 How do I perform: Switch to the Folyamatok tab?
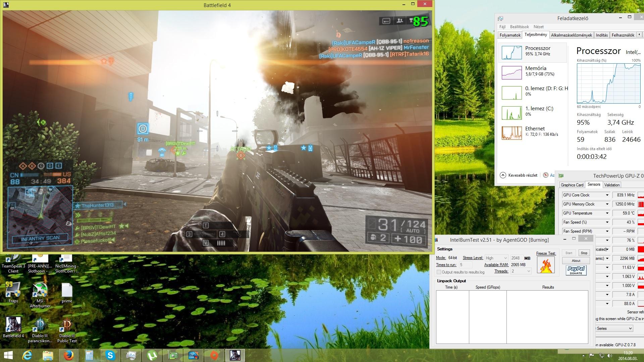(x=510, y=35)
